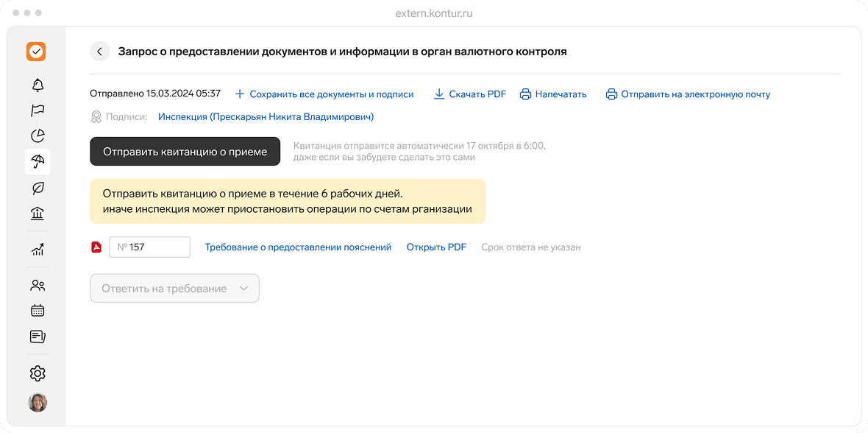
Task: Open the flag section in sidebar
Action: [38, 110]
